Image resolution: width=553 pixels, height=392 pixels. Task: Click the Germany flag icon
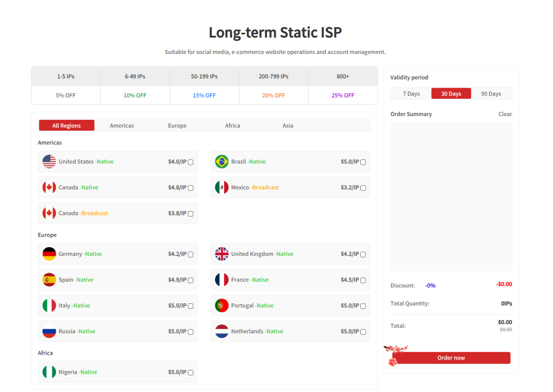(x=49, y=254)
